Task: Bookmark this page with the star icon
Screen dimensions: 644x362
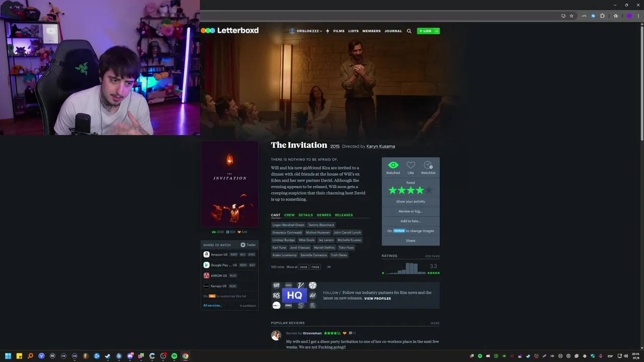Action: click(572, 16)
